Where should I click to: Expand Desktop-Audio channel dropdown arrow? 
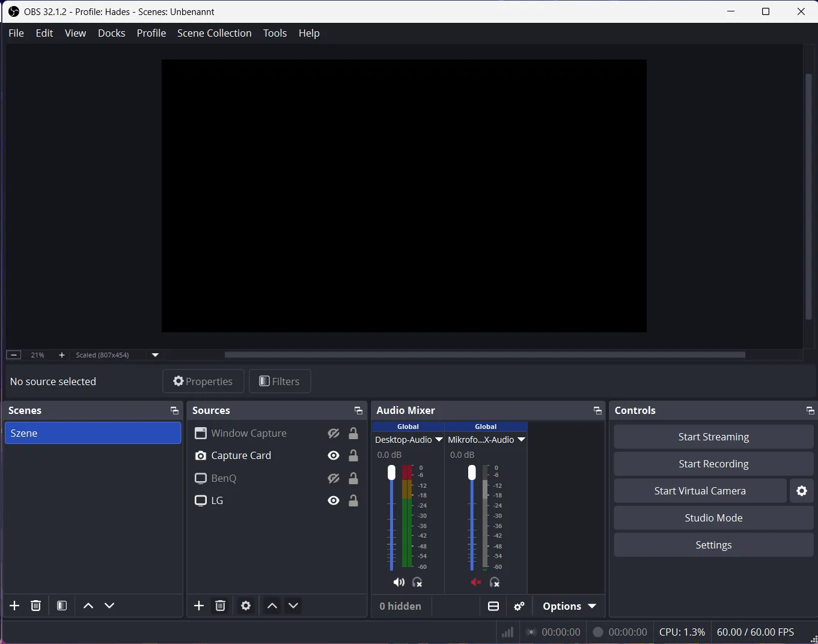click(439, 440)
